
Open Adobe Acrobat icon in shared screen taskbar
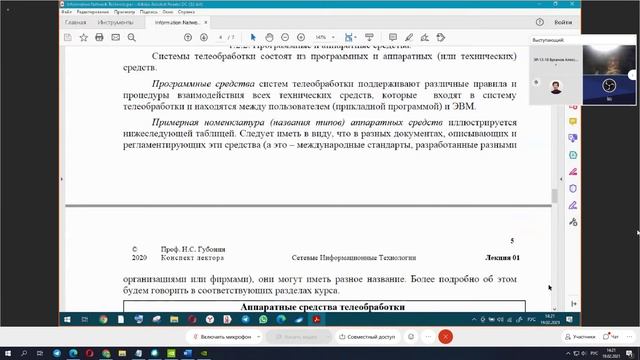pos(316,320)
